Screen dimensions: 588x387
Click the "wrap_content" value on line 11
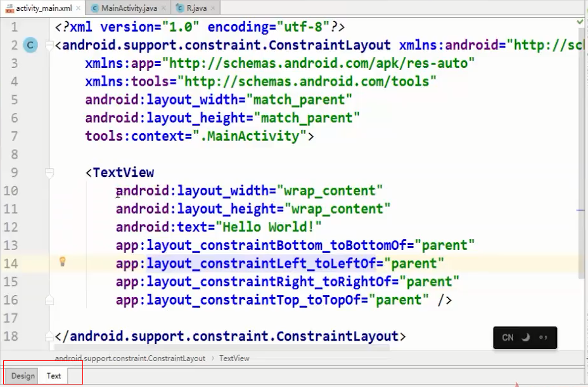point(338,209)
